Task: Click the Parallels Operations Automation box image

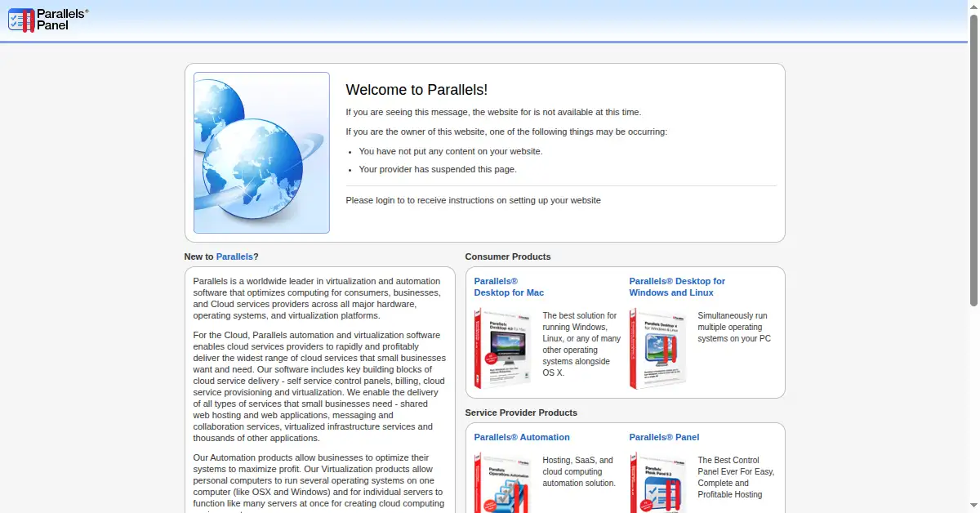Action: coord(502,483)
